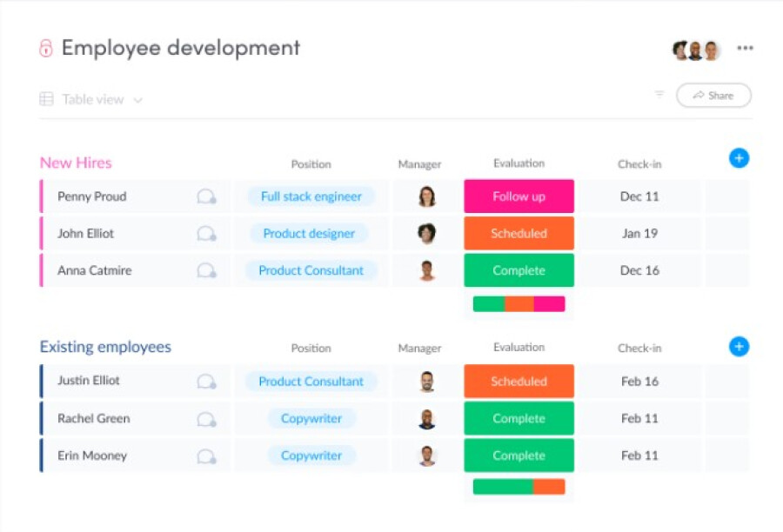The width and height of the screenshot is (783, 532).
Task: Click Anna Catmire's Dec 16 check-in date
Action: [639, 270]
